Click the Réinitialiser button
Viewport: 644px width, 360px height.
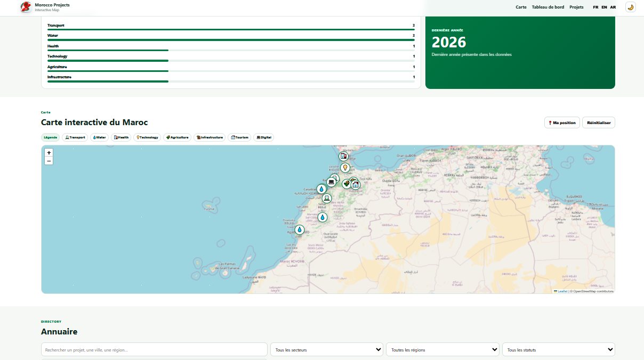(599, 122)
